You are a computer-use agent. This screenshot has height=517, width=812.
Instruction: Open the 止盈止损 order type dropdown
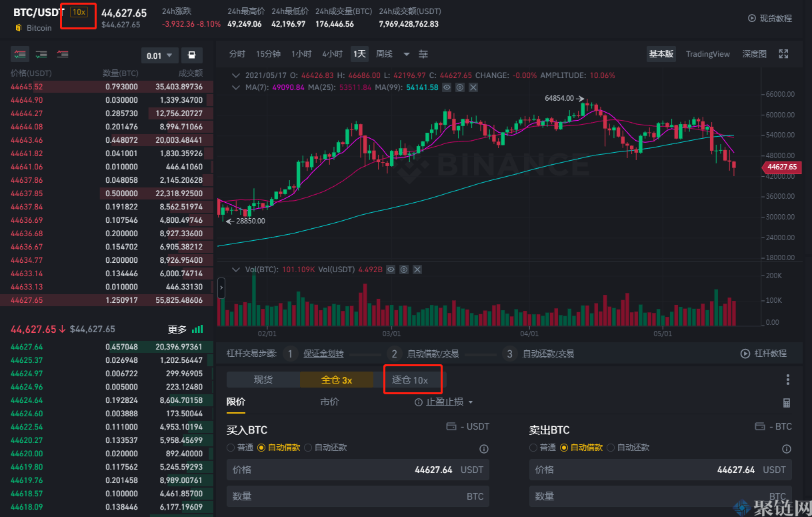(x=444, y=402)
